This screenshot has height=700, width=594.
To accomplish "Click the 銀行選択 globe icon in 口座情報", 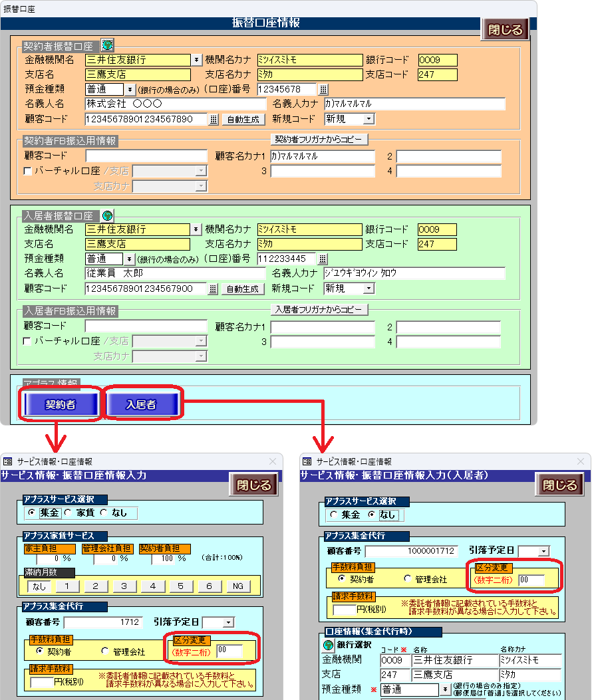I will [328, 645].
